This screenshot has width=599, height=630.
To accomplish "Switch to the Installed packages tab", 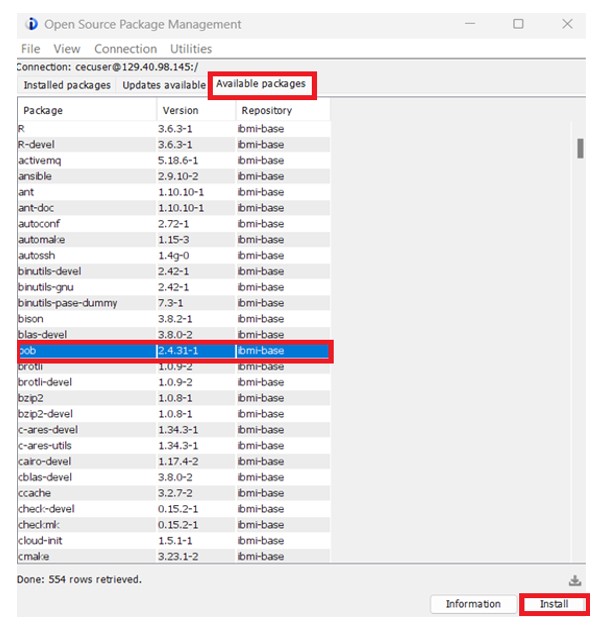I will point(67,85).
